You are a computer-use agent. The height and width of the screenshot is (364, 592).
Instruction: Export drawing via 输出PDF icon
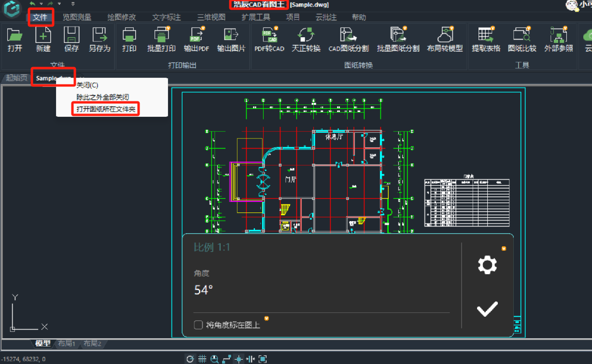pos(197,35)
